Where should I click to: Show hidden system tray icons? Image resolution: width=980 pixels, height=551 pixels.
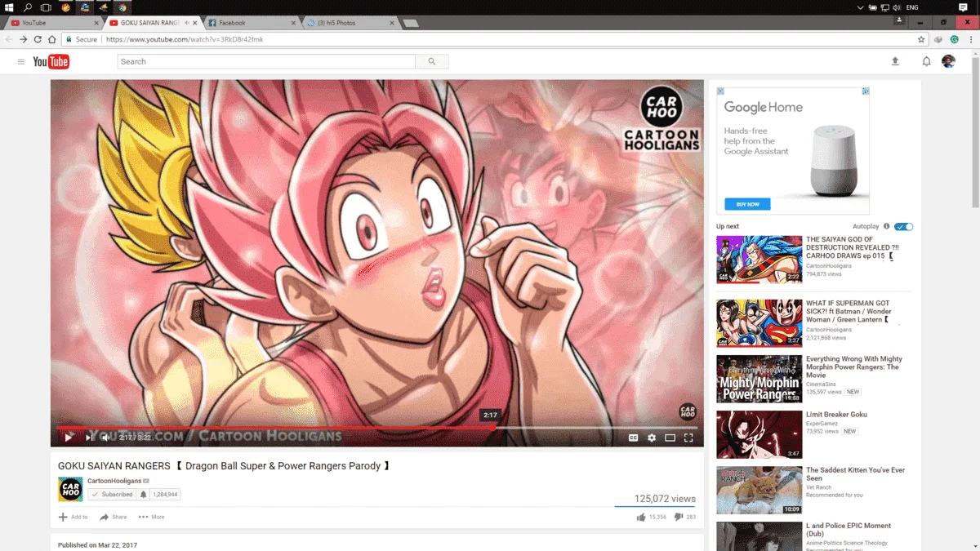click(860, 7)
